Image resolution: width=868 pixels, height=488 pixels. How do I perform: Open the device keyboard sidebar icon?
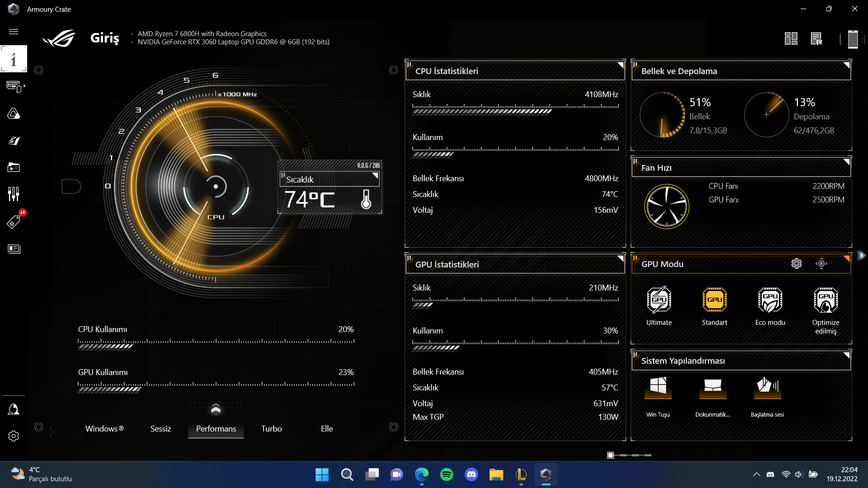pos(14,86)
